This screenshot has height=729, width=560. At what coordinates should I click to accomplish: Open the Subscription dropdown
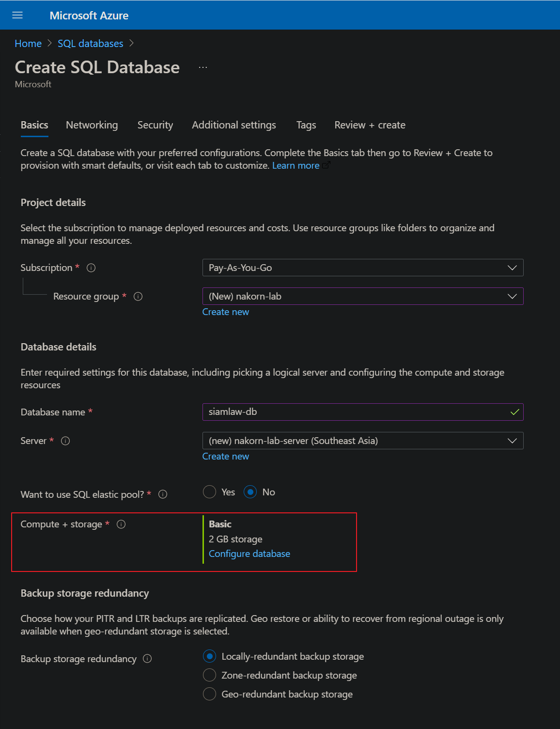(x=512, y=268)
